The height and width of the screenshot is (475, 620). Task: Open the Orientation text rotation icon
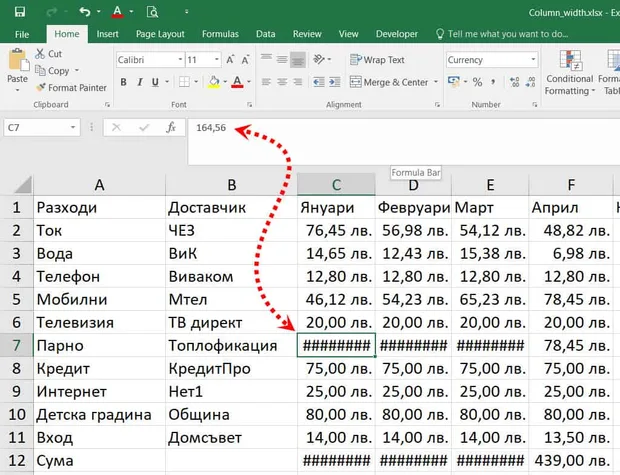[x=319, y=59]
